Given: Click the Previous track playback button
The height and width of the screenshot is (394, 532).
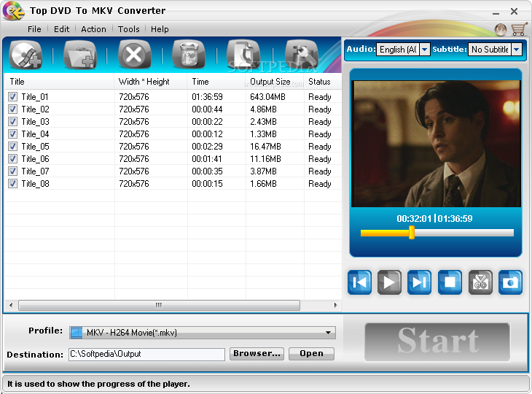Looking at the screenshot, I should click(359, 282).
